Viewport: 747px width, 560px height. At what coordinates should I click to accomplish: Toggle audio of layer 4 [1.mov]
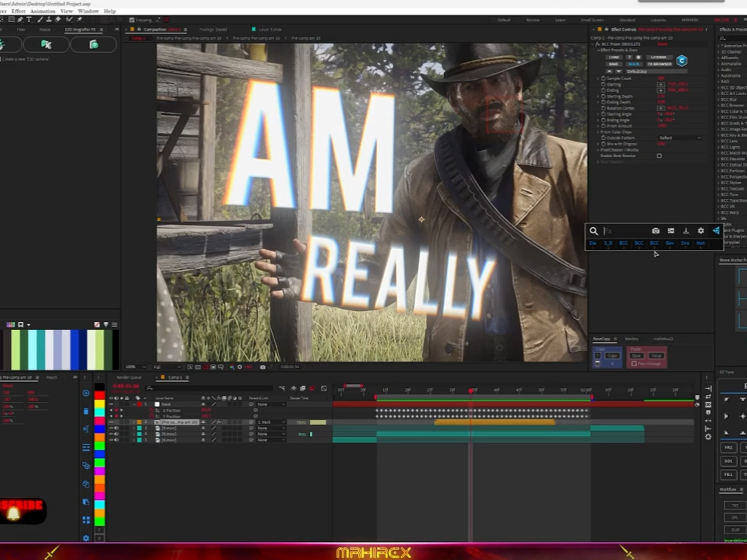(116, 434)
